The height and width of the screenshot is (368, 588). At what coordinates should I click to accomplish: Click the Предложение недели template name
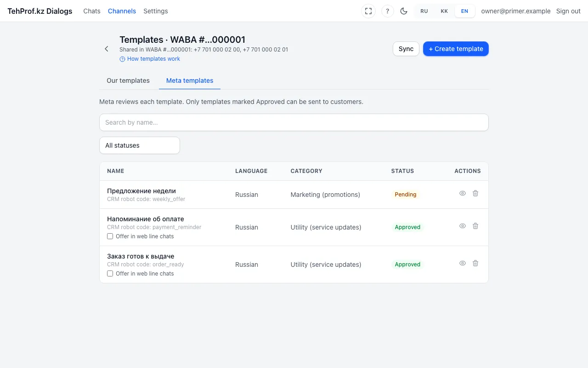[x=141, y=191]
